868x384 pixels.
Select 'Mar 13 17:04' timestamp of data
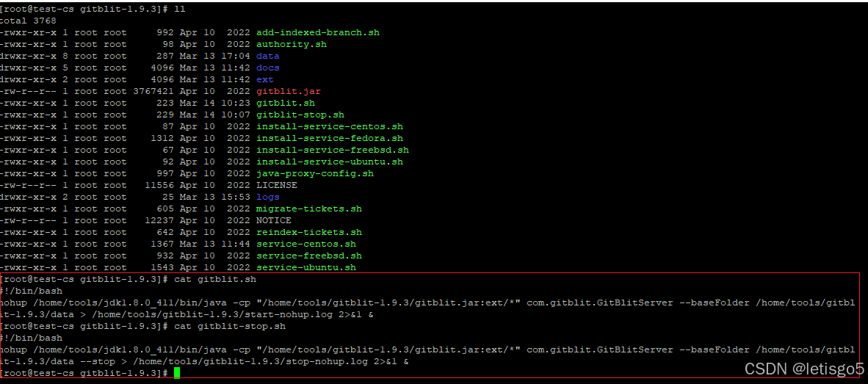pyautogui.click(x=214, y=56)
